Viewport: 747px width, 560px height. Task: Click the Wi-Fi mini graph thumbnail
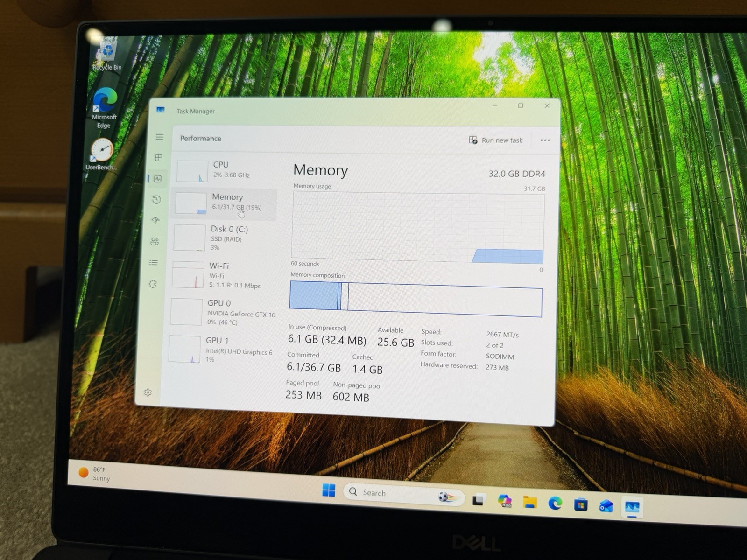coord(188,275)
